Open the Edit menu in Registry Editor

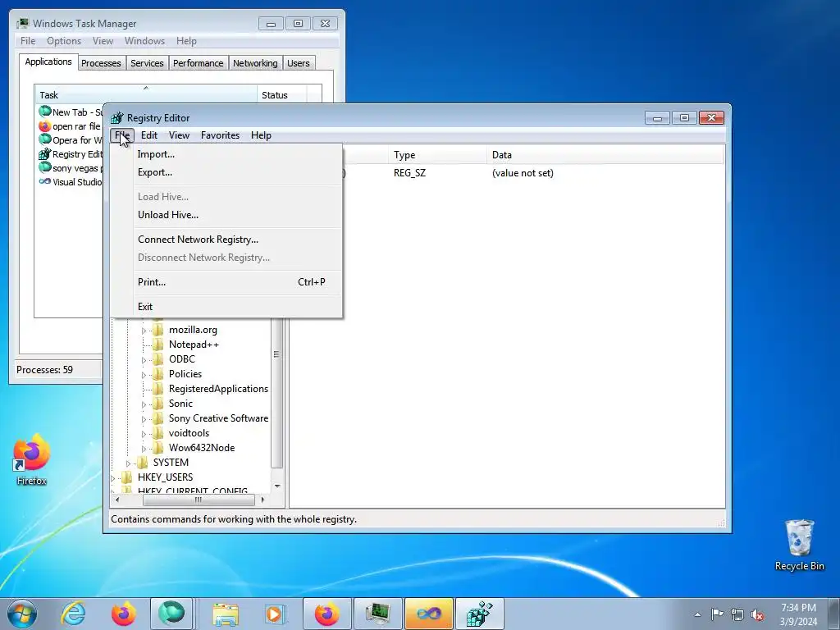pyautogui.click(x=149, y=135)
